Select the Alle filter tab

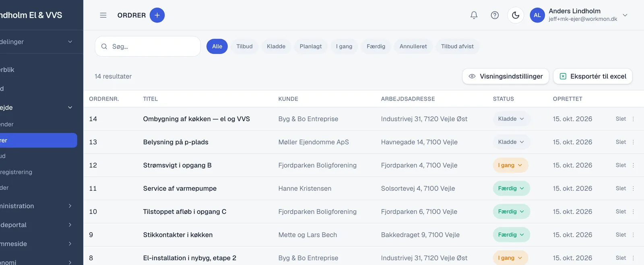click(x=217, y=47)
